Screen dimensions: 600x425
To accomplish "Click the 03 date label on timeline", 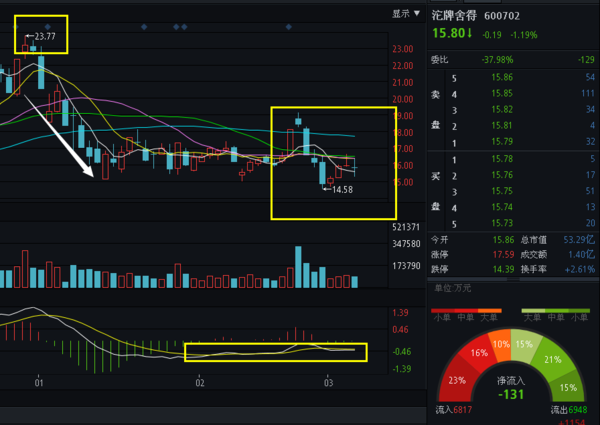I will click(328, 383).
